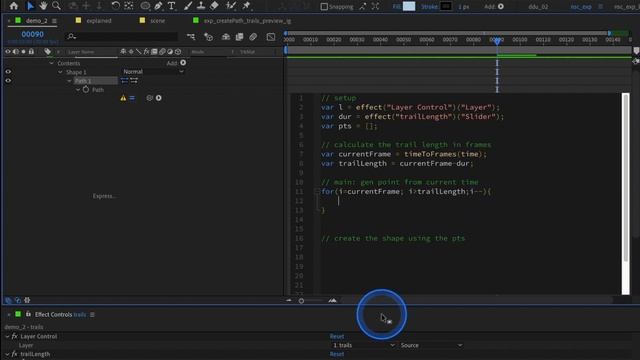
Task: Switch to the scene timeline tab
Action: point(158,20)
